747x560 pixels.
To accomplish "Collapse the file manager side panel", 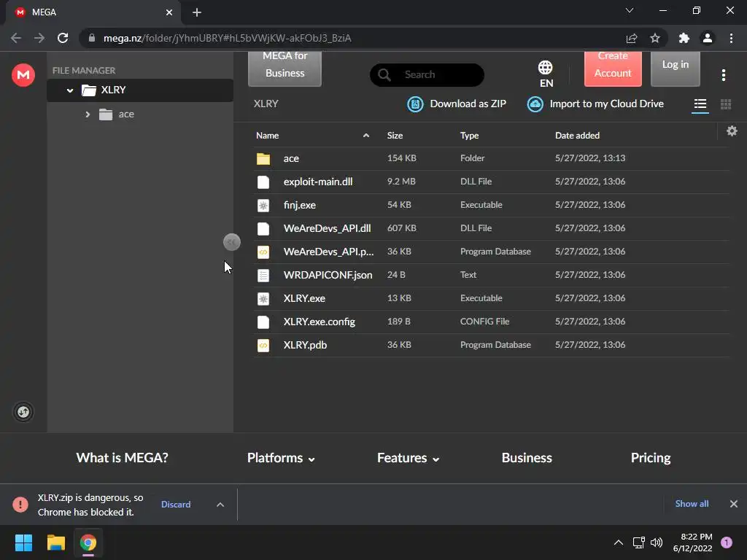I will (x=231, y=242).
